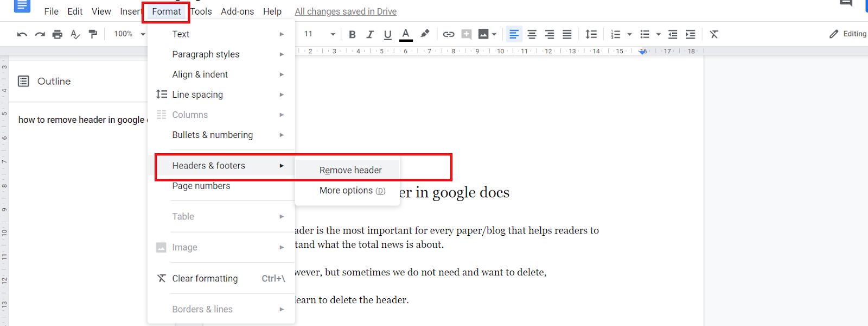Screen dimensions: 868x326
Task: Apply numbered list formatting
Action: (615, 34)
